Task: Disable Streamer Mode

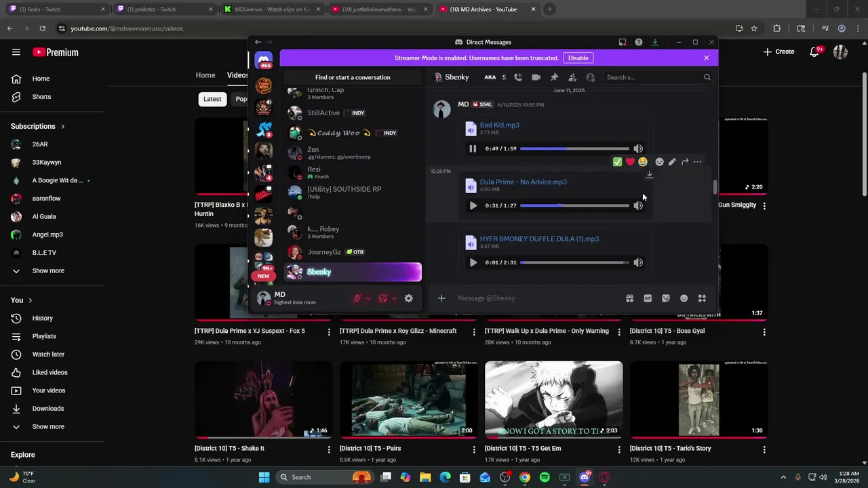Action: pos(578,58)
